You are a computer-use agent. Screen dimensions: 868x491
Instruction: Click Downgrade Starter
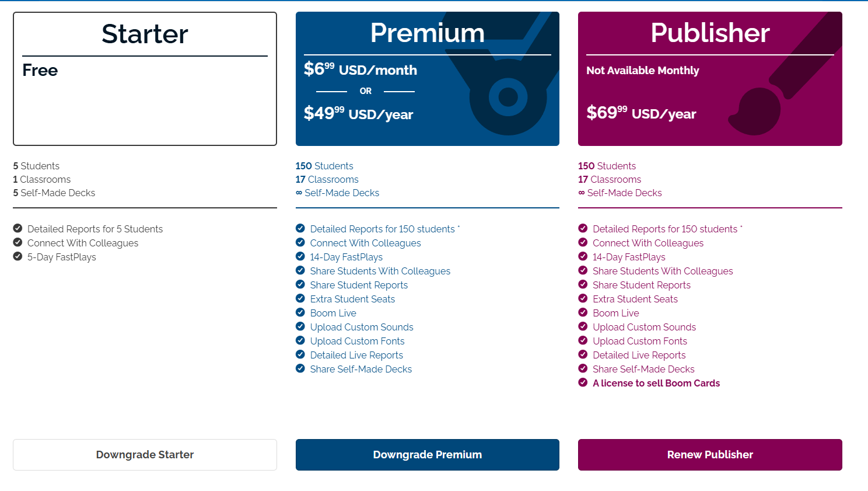pyautogui.click(x=144, y=454)
